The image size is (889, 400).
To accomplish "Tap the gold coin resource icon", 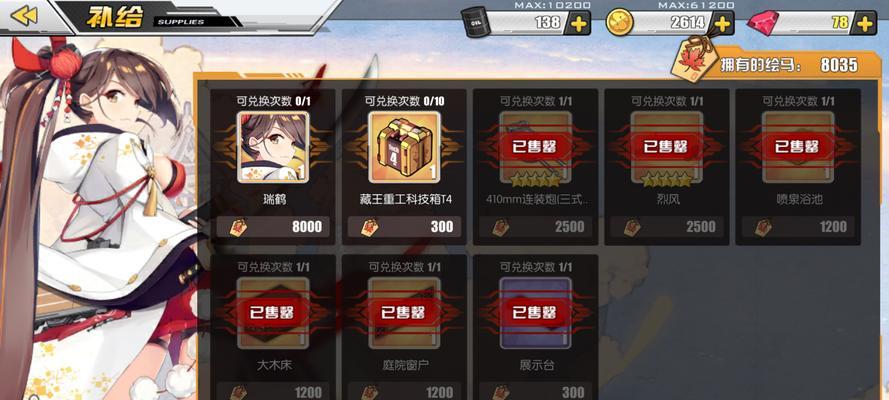I will coord(619,23).
